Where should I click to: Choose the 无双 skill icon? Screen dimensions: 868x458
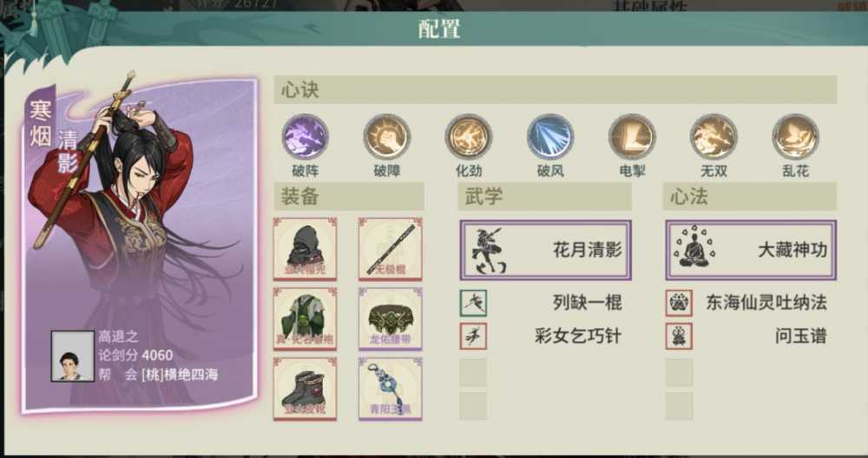(x=713, y=137)
